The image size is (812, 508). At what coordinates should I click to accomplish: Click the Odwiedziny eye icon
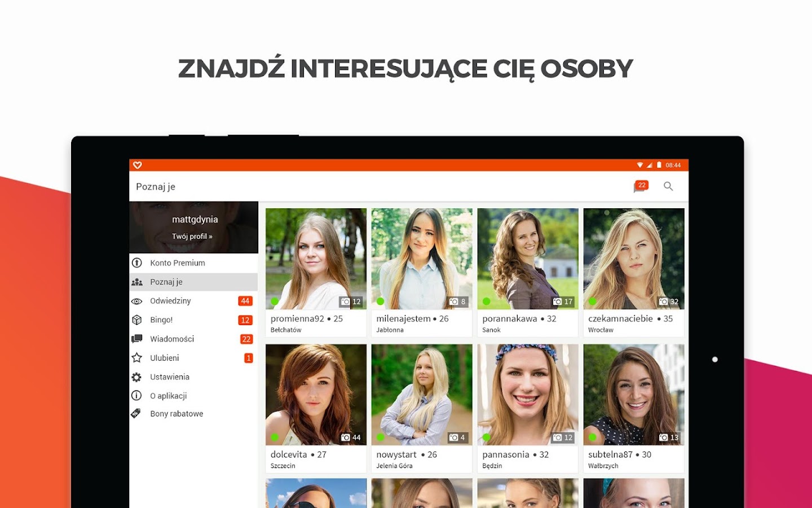pyautogui.click(x=136, y=301)
